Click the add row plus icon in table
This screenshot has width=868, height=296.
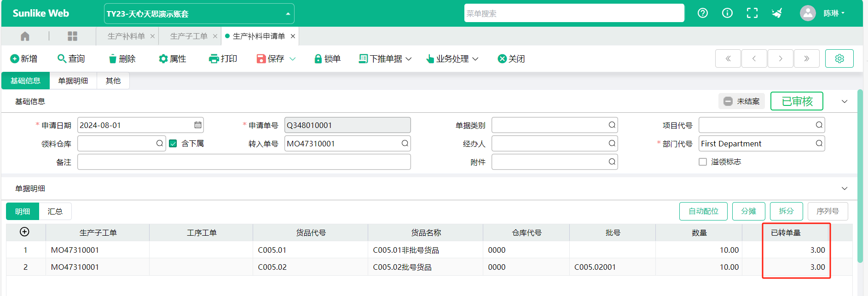point(24,232)
